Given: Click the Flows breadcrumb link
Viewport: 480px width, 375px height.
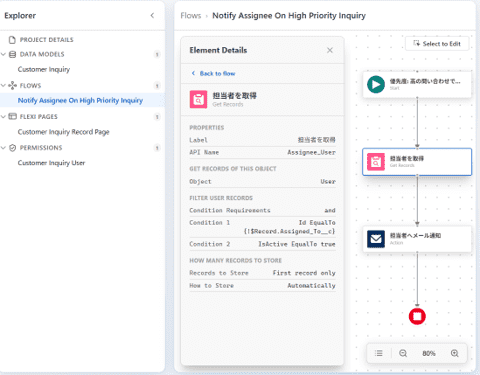Looking at the screenshot, I should 191,16.
